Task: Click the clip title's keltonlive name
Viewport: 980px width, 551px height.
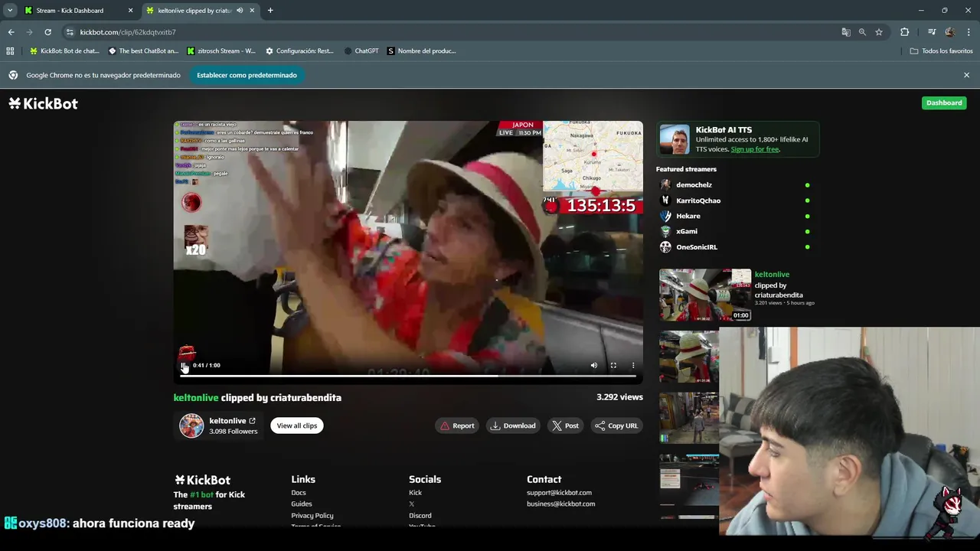Action: 196,398
